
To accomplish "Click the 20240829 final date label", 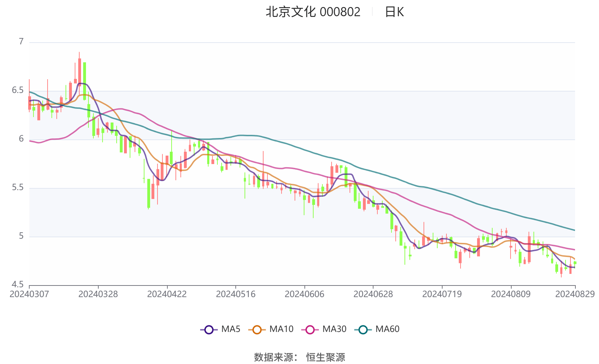I will coord(575,294).
